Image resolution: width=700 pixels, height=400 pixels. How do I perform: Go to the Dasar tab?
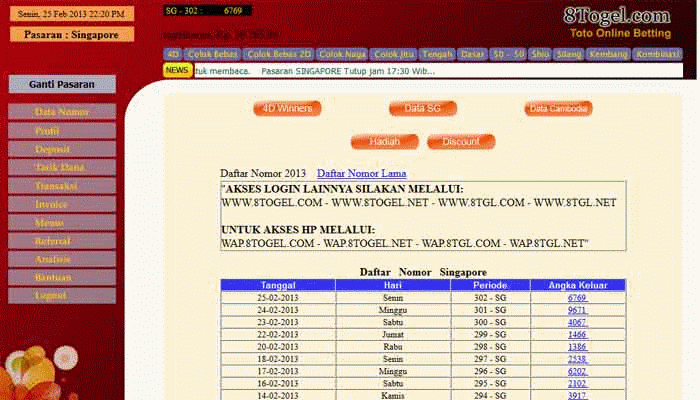(472, 54)
